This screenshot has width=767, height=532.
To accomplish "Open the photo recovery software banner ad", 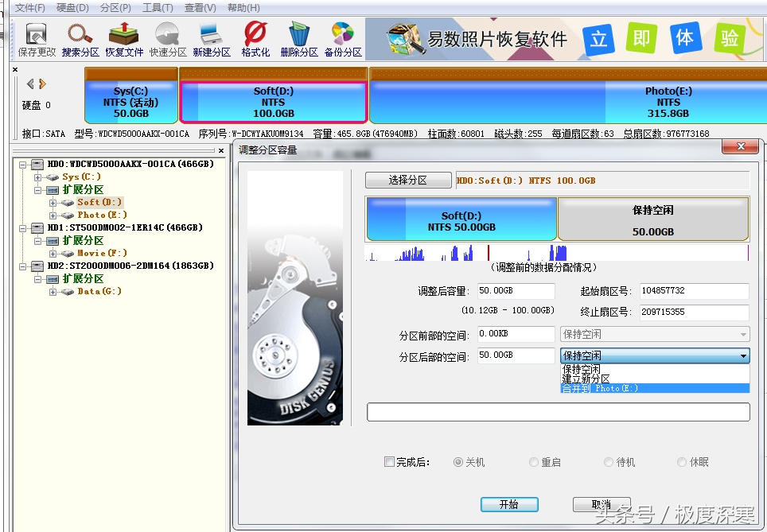I will tap(565, 39).
